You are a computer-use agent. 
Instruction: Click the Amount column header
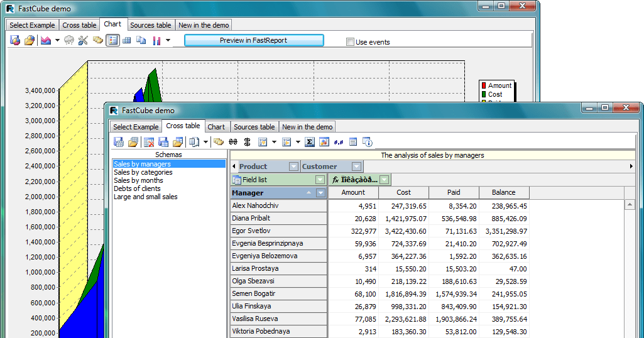[353, 193]
